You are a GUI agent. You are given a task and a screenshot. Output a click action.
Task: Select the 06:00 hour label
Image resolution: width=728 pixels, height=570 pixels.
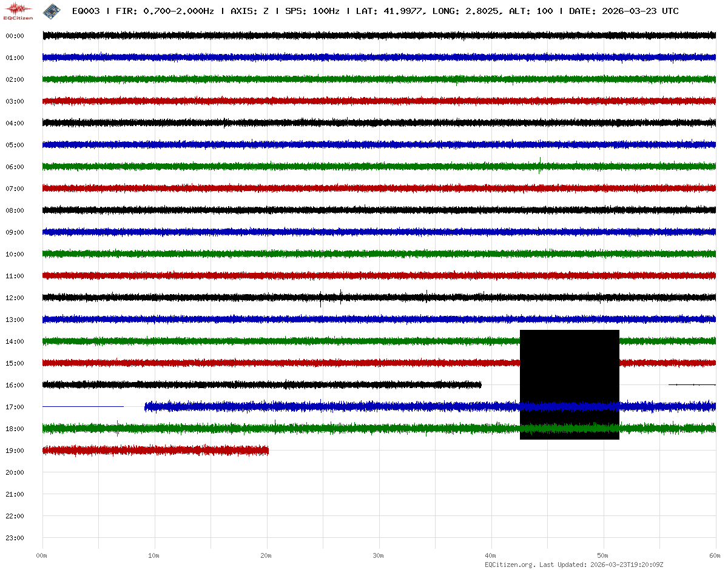pyautogui.click(x=15, y=167)
